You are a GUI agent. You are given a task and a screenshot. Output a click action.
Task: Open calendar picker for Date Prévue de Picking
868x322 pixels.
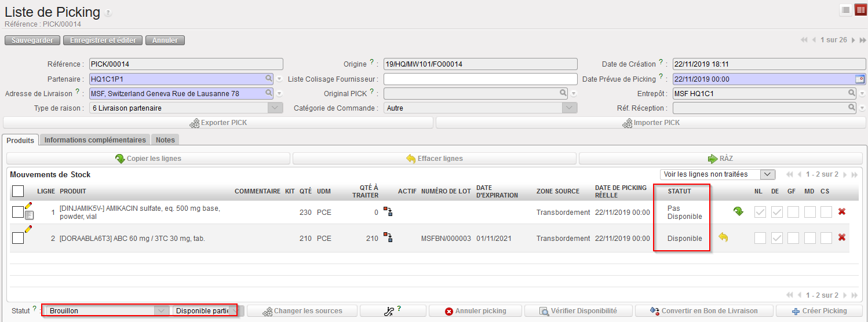[860, 79]
